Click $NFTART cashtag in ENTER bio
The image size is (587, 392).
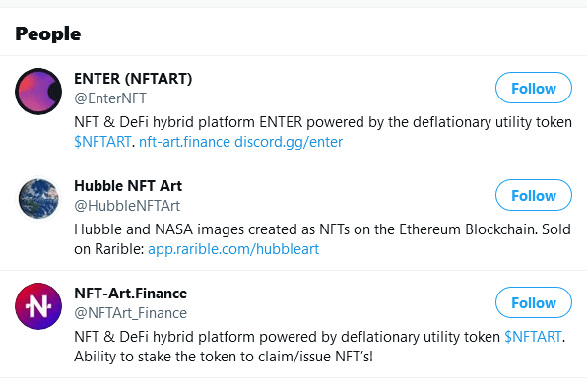(102, 142)
